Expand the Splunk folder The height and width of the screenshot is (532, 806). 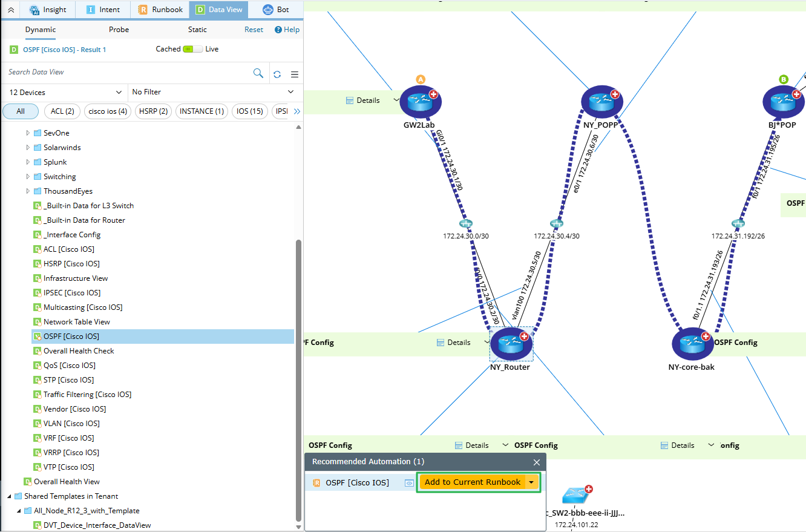28,162
